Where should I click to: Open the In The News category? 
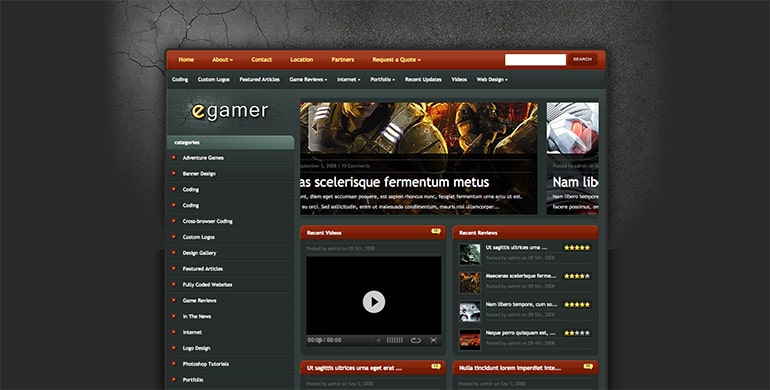tap(197, 316)
